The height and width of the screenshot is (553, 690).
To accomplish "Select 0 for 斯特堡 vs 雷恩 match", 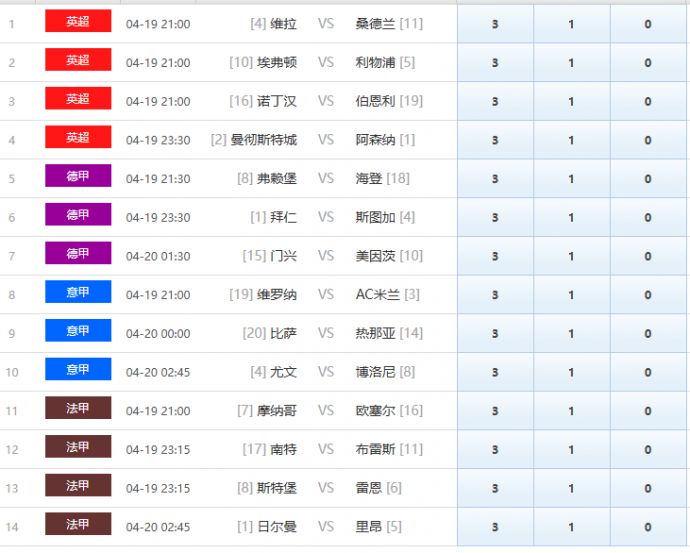I will (x=648, y=488).
